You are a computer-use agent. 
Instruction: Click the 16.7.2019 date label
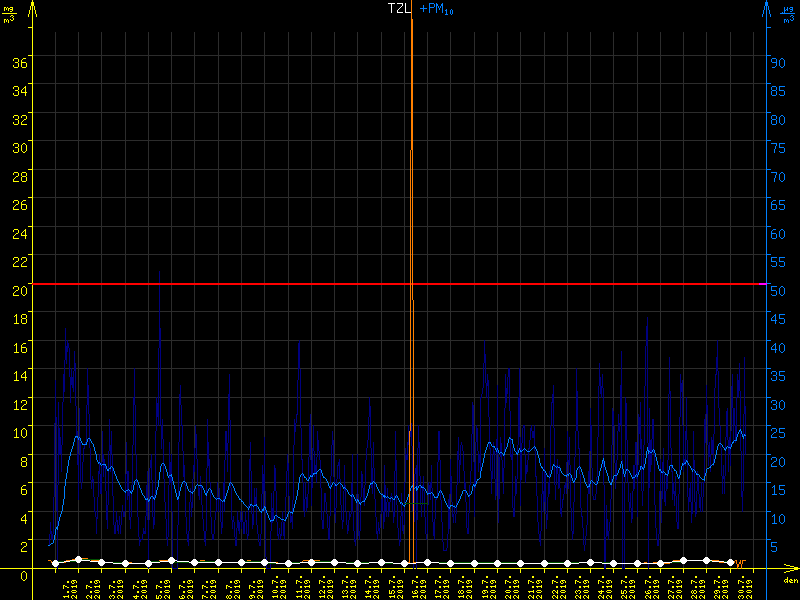(x=421, y=586)
